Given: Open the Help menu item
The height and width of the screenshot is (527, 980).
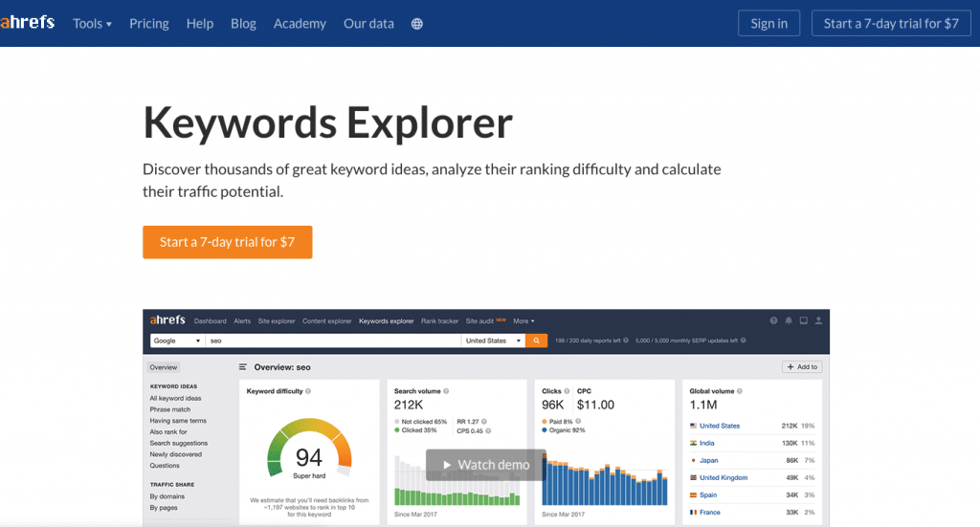Looking at the screenshot, I should tap(199, 24).
